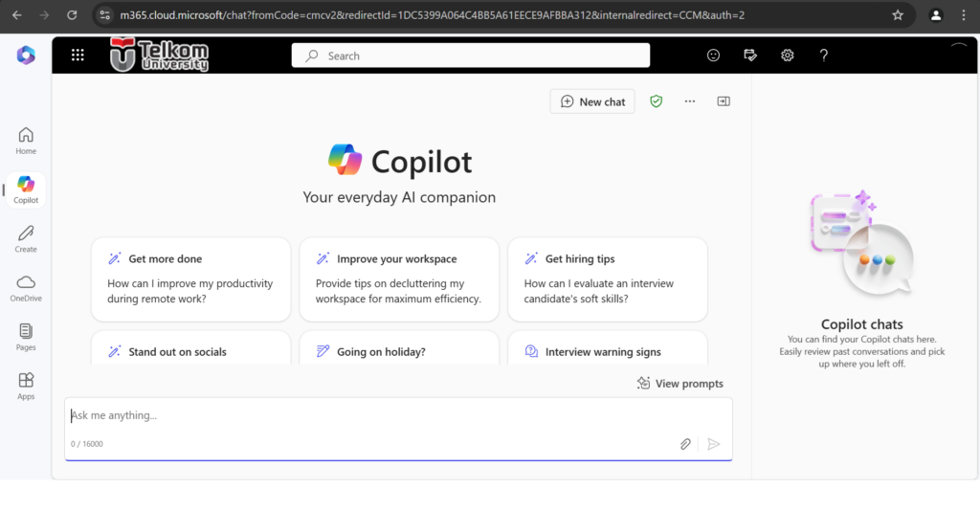
Task: Open the app launcher waffle icon
Action: [x=78, y=55]
